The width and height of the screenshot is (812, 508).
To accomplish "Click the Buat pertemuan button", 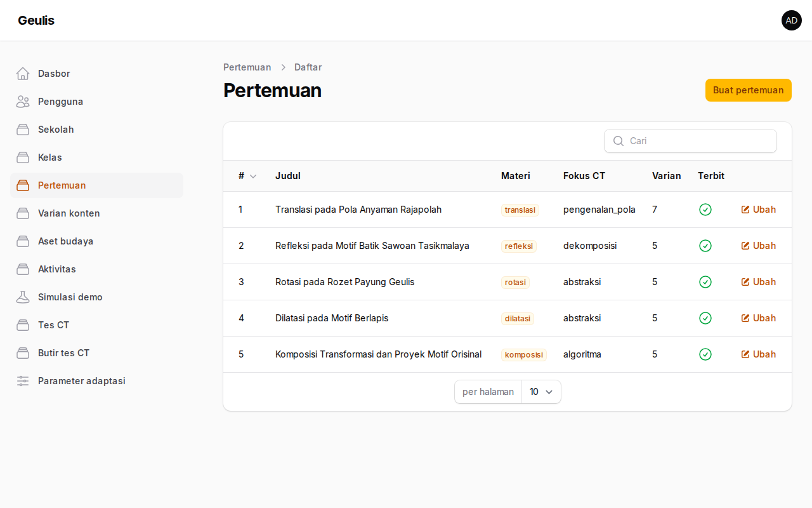I will click(x=749, y=90).
